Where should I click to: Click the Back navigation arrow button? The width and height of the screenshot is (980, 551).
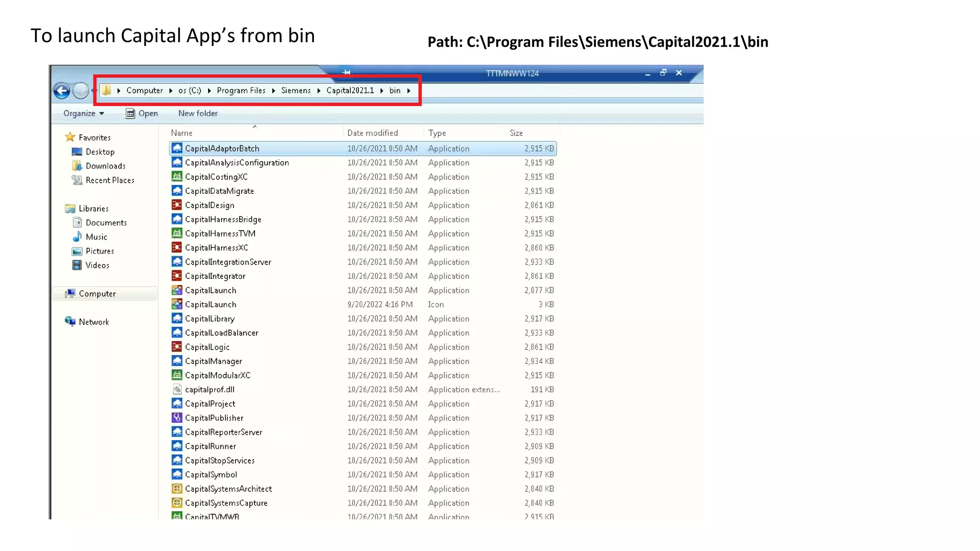[62, 90]
